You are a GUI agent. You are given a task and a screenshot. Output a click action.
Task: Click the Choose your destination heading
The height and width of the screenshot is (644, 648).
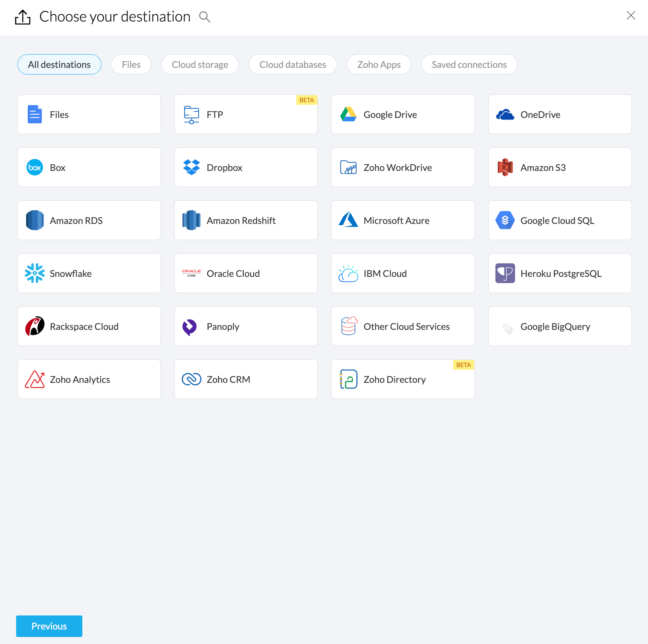115,17
